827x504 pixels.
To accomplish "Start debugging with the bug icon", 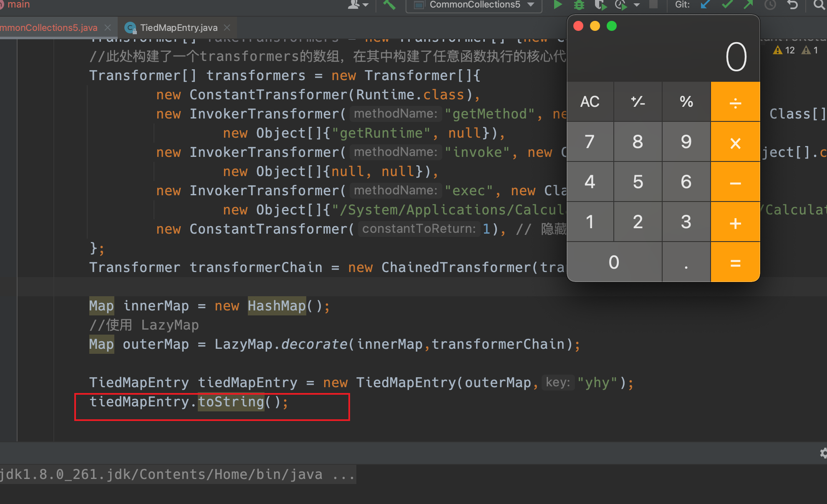I will [579, 5].
